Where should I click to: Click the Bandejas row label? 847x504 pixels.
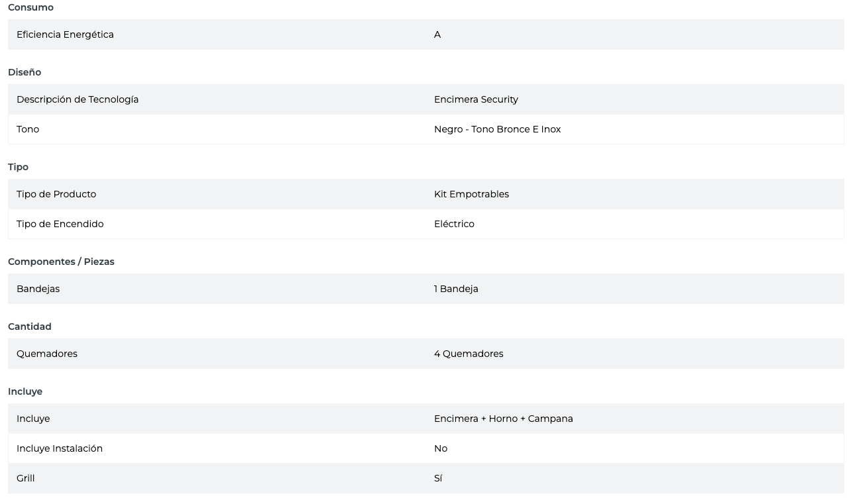(38, 289)
